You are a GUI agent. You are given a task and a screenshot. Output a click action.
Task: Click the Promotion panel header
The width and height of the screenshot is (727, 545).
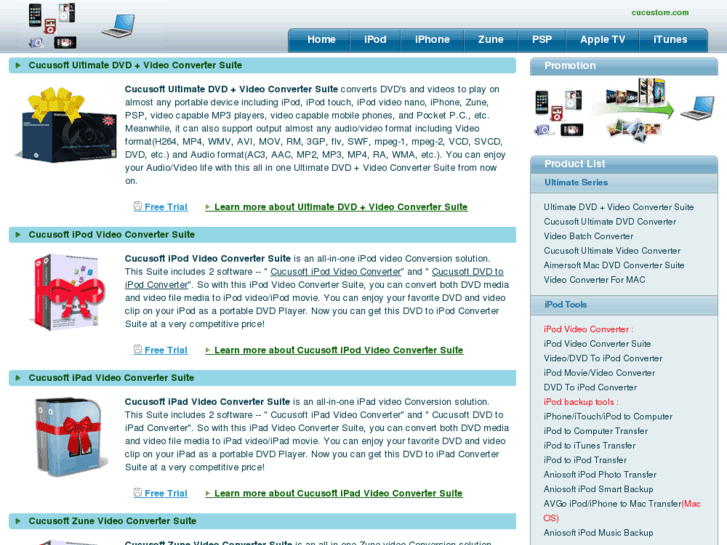624,66
